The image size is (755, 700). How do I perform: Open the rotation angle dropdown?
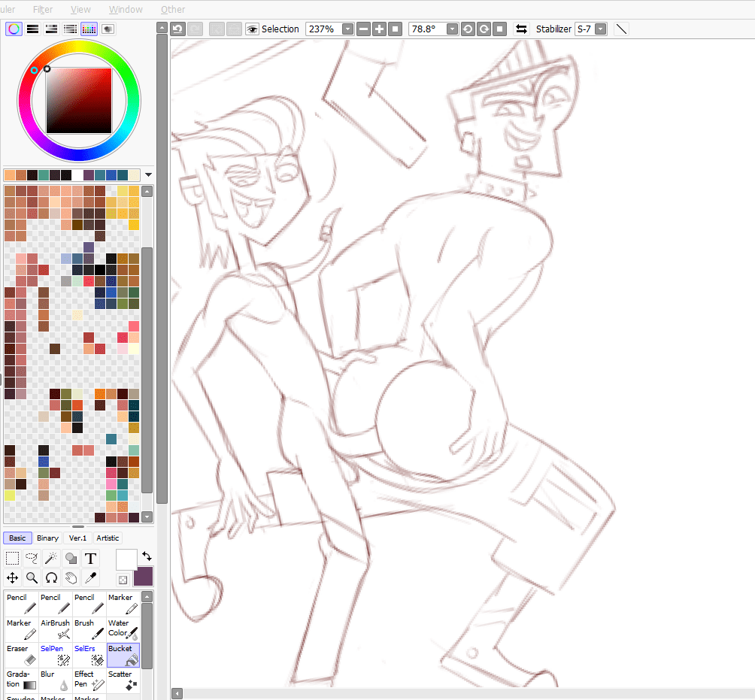[451, 29]
